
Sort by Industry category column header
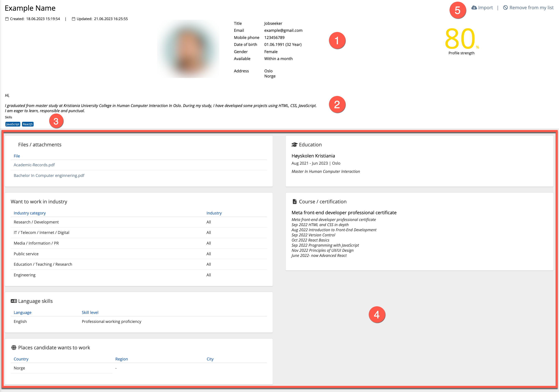tap(30, 213)
